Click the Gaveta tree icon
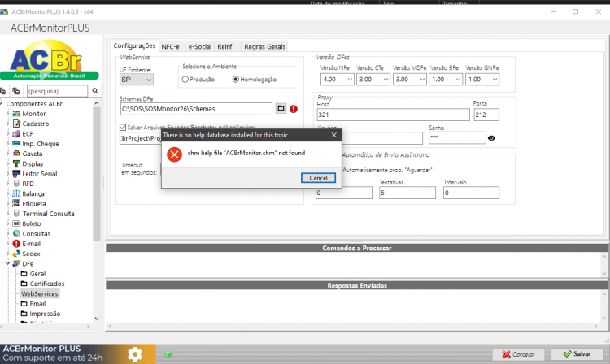610x364 pixels. (16, 154)
